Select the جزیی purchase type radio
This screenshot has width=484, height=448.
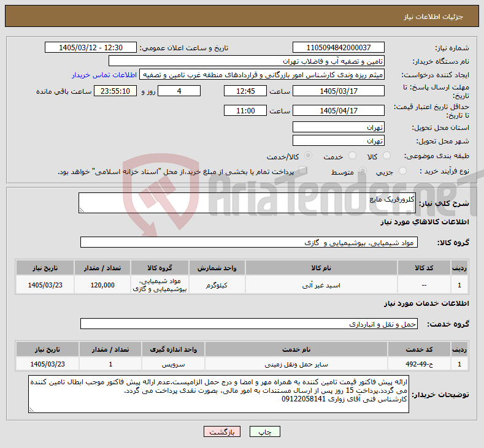coord(402,171)
